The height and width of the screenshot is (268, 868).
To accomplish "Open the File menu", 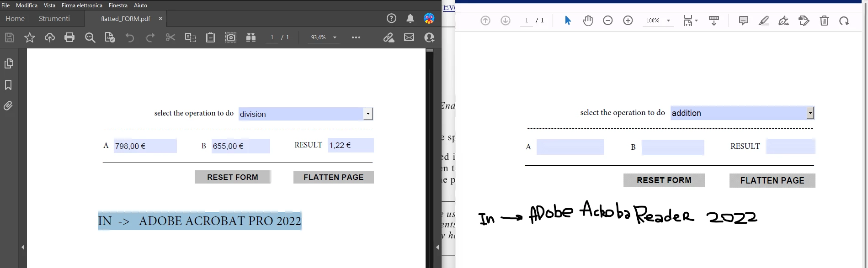I will click(x=5, y=5).
